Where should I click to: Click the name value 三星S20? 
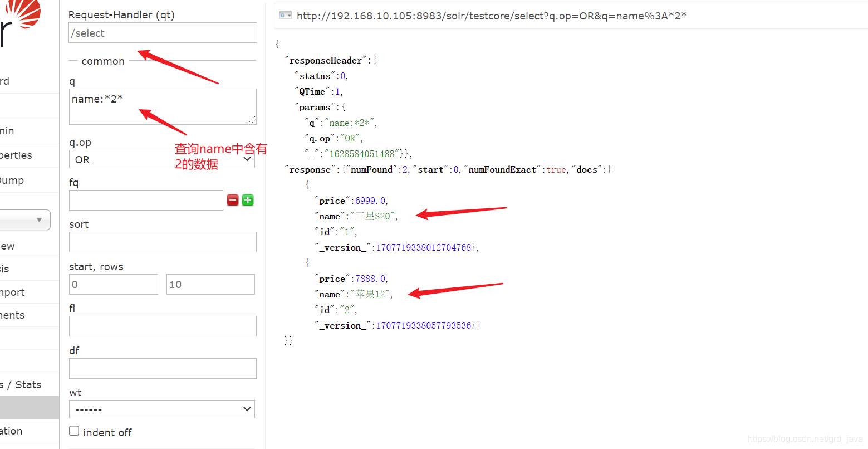pos(372,216)
